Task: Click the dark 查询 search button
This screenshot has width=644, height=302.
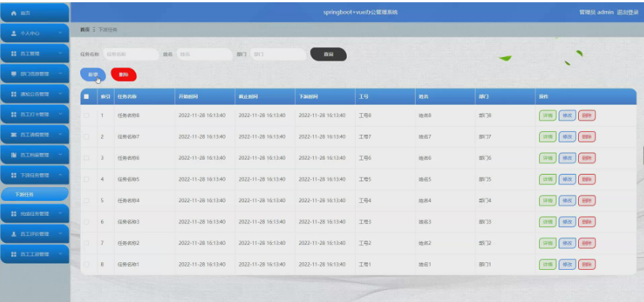Action: click(x=328, y=54)
